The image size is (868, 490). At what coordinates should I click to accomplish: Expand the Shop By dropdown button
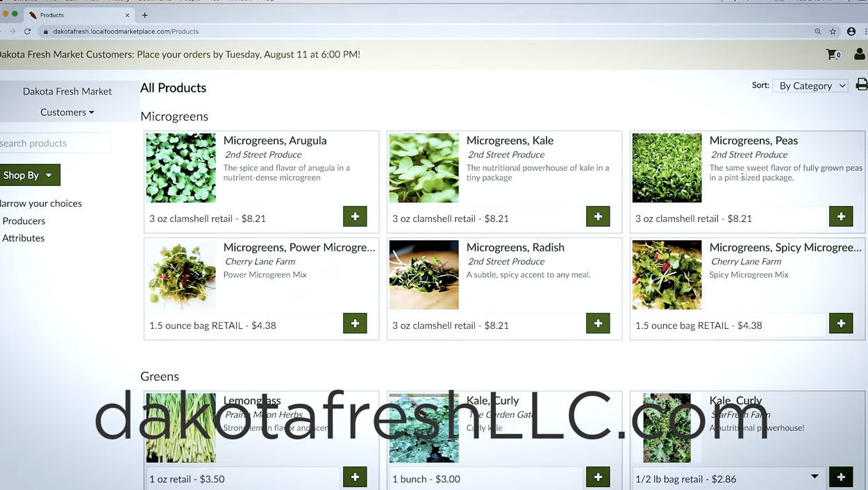(x=28, y=175)
